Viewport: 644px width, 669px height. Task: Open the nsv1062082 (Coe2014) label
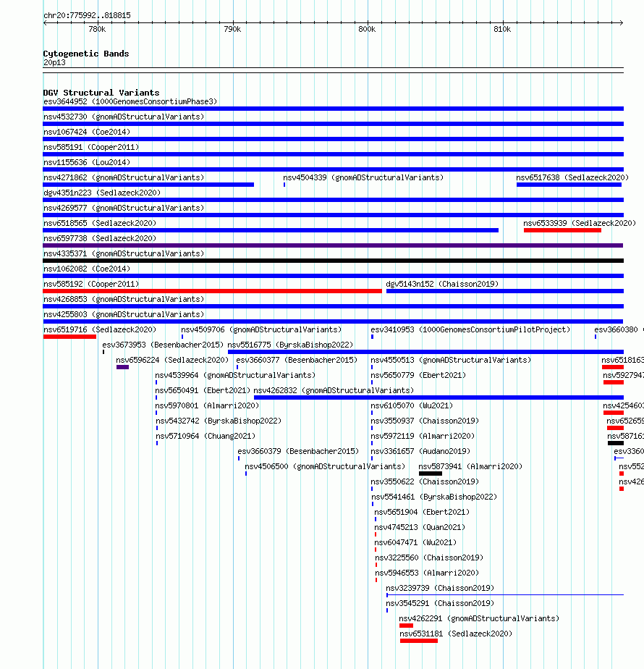pyautogui.click(x=87, y=269)
